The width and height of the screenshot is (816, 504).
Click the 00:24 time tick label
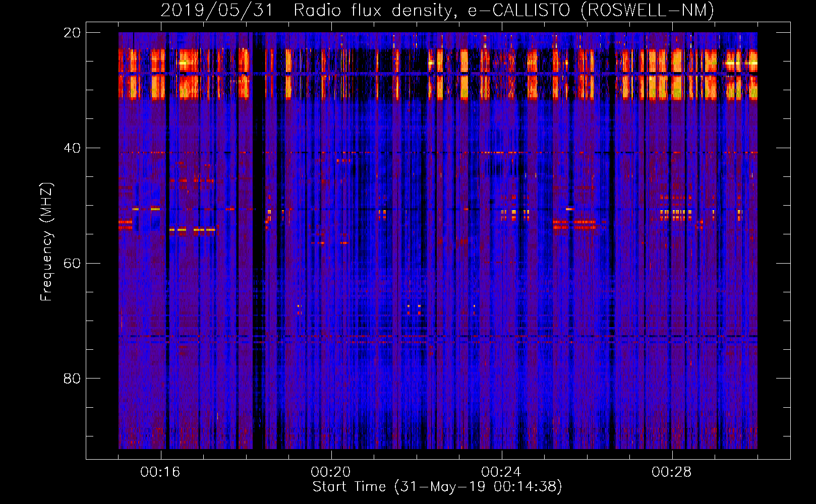(501, 472)
